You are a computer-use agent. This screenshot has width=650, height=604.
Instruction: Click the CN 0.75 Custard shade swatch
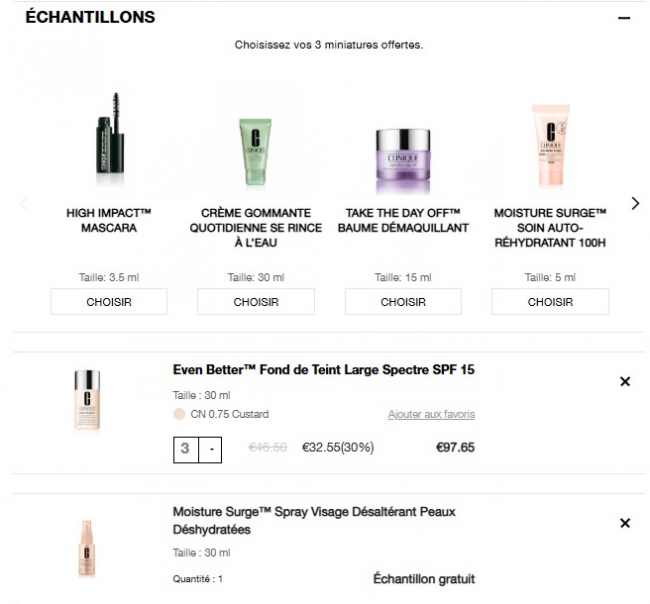179,414
